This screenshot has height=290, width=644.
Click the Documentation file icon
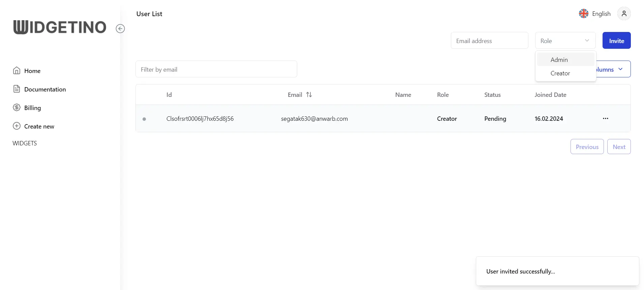(17, 89)
